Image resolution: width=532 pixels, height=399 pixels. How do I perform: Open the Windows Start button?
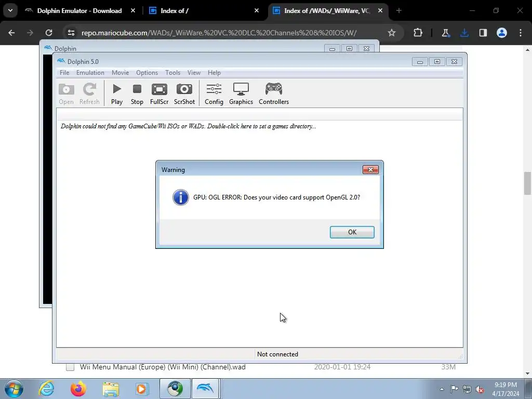tap(14, 389)
